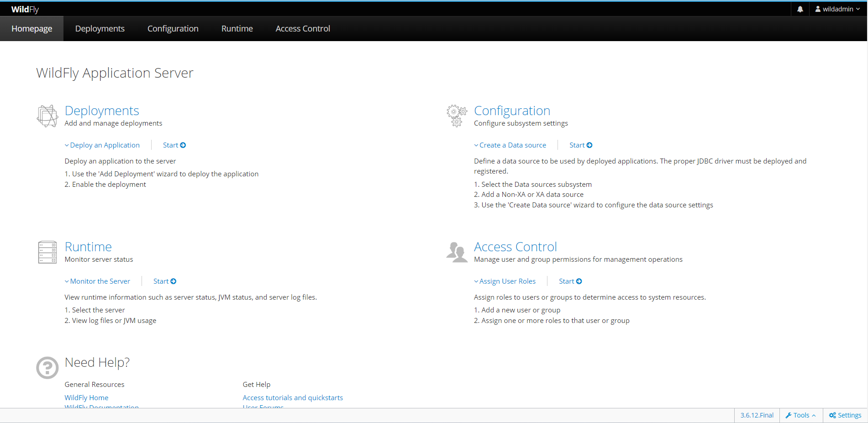Click the 'Need Help?' heading
Image resolution: width=868 pixels, height=423 pixels.
(x=97, y=362)
